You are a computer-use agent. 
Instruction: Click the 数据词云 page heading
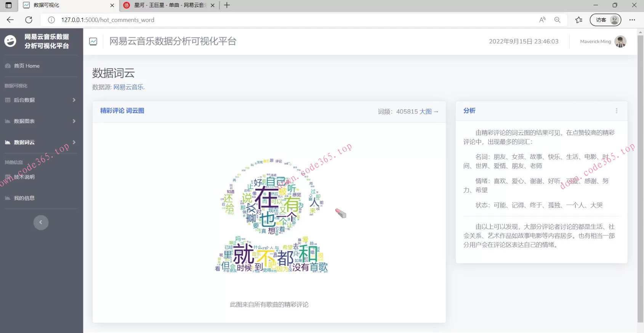click(113, 73)
